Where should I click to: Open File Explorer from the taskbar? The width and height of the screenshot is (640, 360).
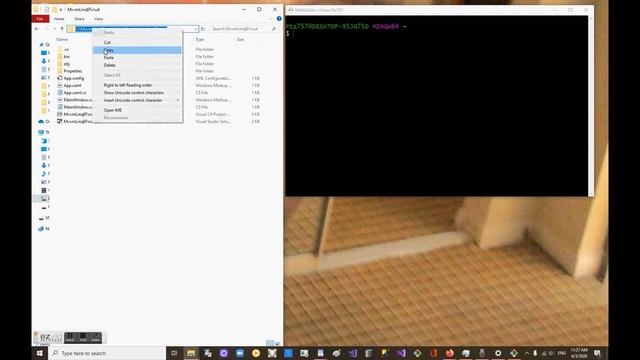click(191, 353)
